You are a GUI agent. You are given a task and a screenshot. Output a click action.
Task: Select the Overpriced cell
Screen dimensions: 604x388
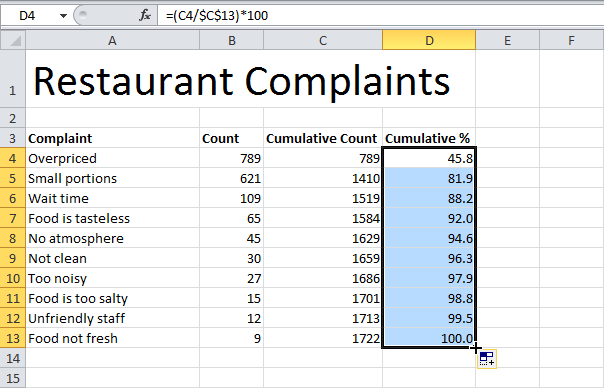point(112,158)
